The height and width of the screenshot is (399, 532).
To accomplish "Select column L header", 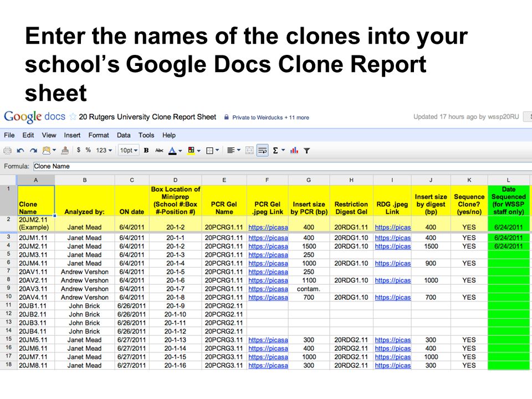I will pyautogui.click(x=508, y=180).
